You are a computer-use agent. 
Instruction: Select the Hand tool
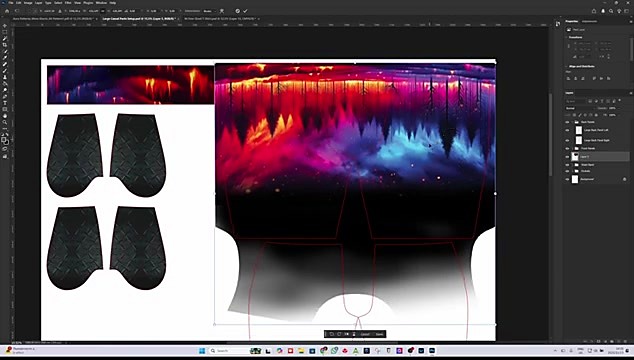tap(5, 116)
